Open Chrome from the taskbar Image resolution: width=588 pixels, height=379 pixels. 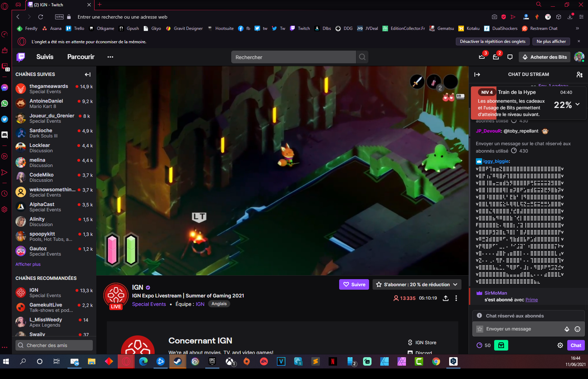point(436,361)
